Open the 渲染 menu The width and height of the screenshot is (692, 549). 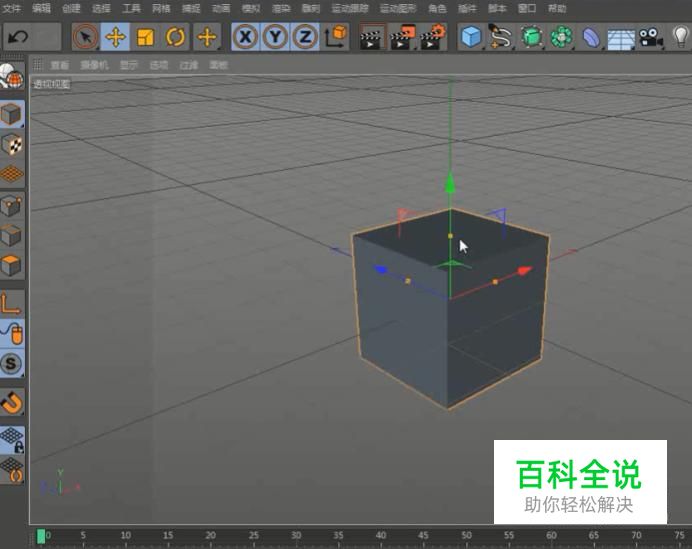281,8
